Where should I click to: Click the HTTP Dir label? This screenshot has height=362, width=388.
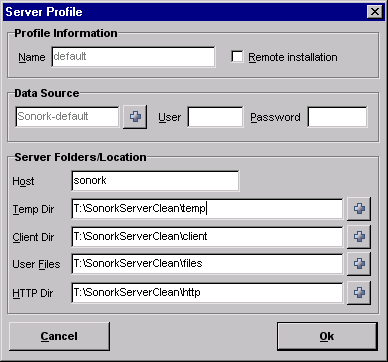tap(33, 293)
